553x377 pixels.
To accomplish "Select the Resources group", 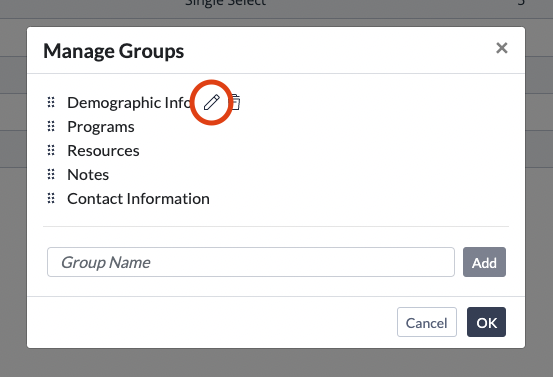I will pos(103,151).
